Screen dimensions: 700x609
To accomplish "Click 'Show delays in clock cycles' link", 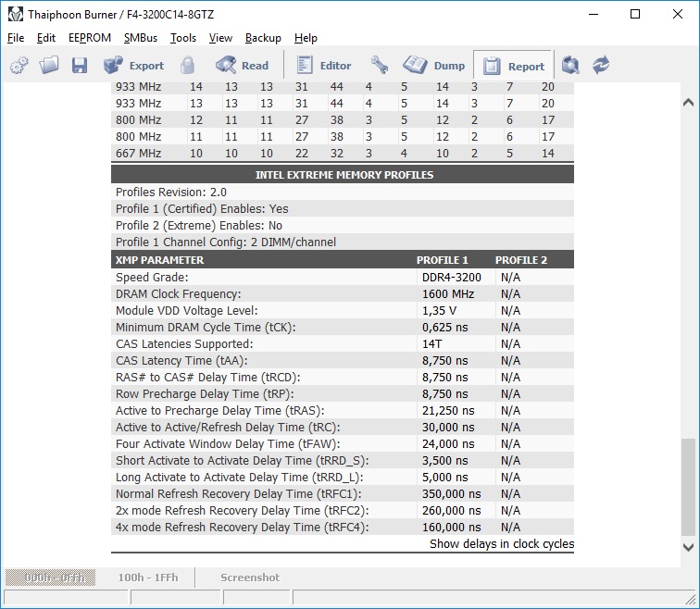I will pyautogui.click(x=502, y=544).
